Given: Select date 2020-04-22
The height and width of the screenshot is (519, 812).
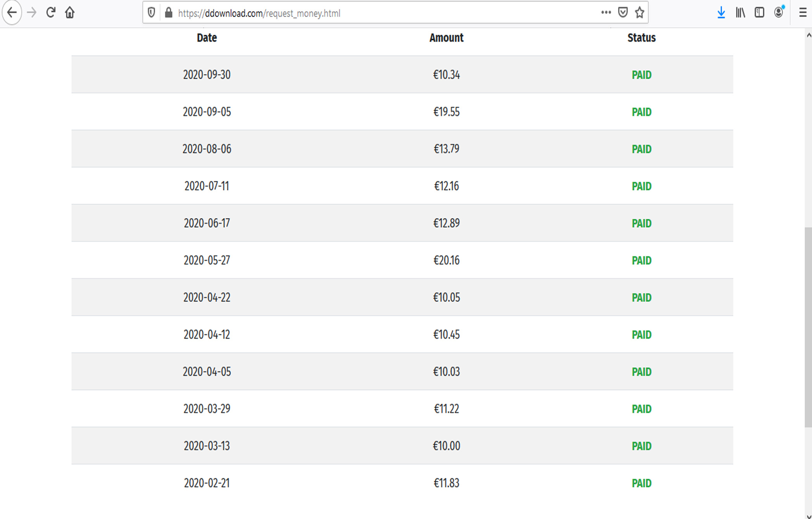Looking at the screenshot, I should [207, 298].
